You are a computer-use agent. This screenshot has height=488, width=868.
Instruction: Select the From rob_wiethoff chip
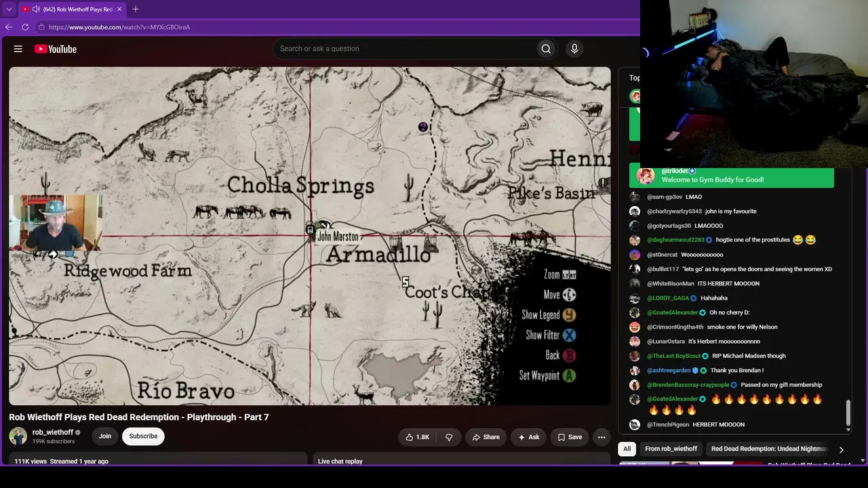[x=671, y=449]
